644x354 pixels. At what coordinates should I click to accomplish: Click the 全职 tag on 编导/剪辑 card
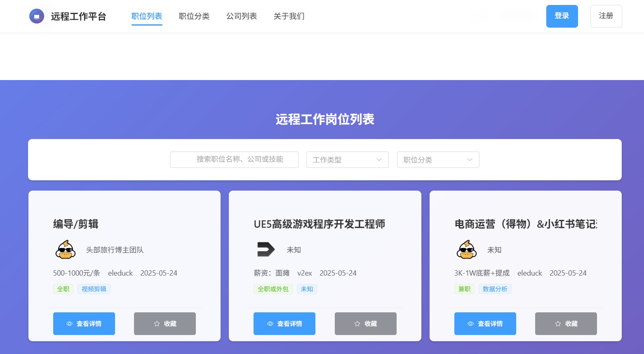click(63, 289)
